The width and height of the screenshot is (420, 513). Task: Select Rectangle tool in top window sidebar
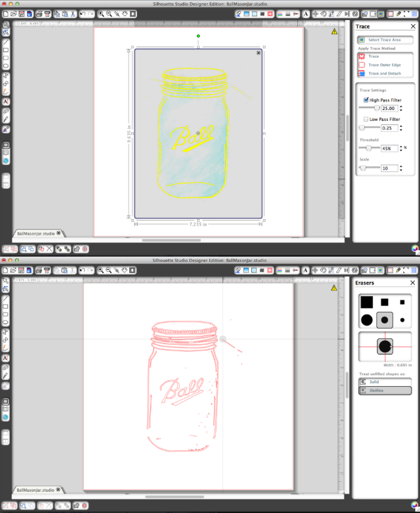tap(6, 50)
